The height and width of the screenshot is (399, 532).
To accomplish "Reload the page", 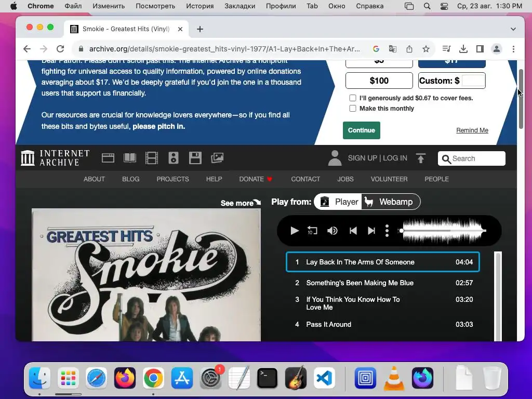I will click(60, 49).
